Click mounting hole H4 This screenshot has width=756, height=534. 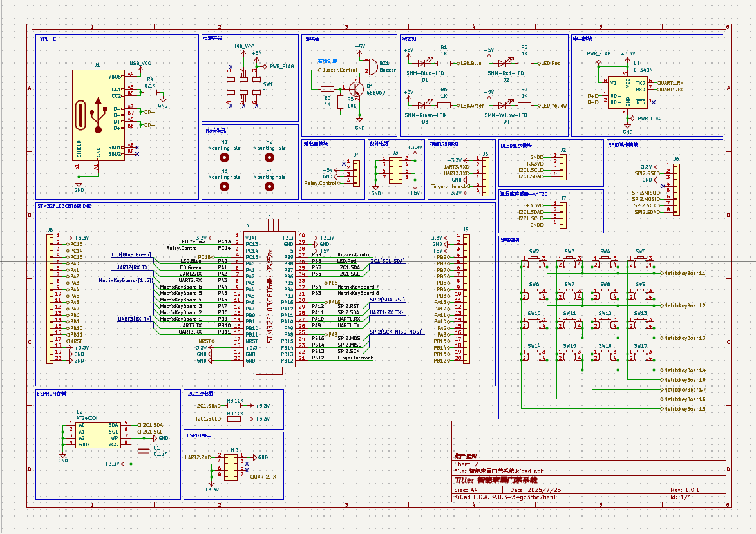click(x=270, y=186)
